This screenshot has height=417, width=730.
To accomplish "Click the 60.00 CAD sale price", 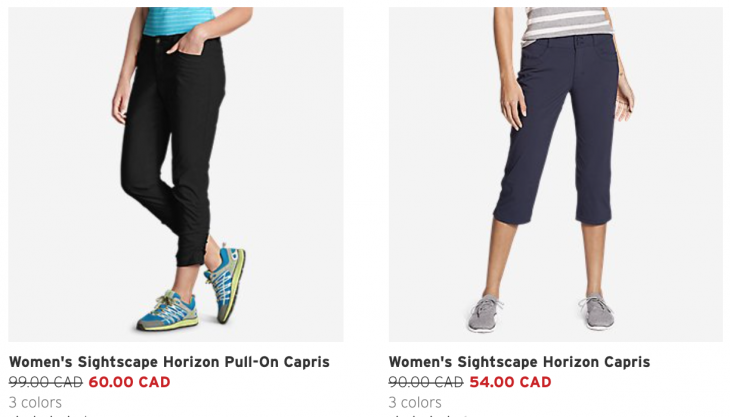I will coord(129,382).
